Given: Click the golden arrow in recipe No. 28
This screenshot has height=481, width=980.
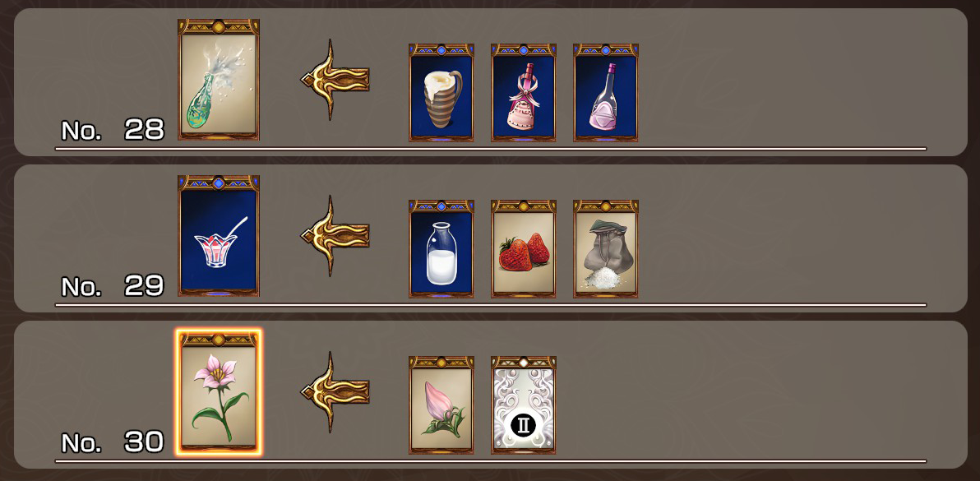Looking at the screenshot, I should (335, 79).
